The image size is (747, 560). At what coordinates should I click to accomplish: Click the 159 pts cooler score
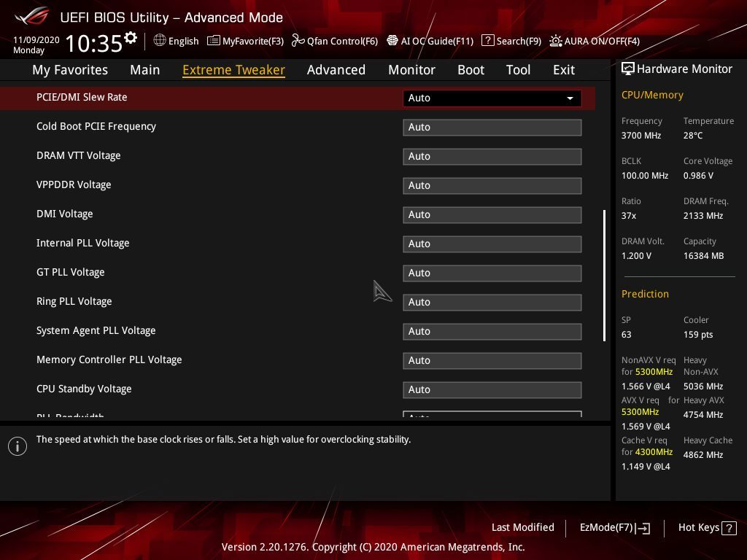[x=698, y=335]
